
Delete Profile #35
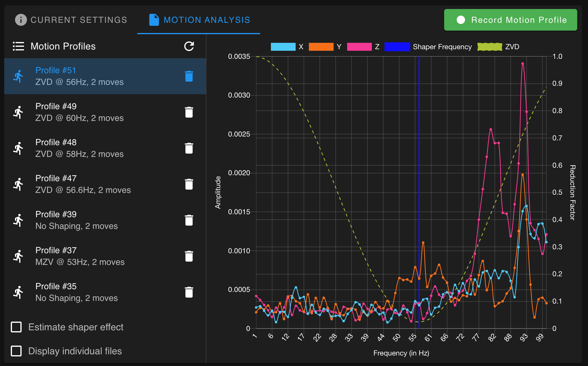[x=189, y=292]
